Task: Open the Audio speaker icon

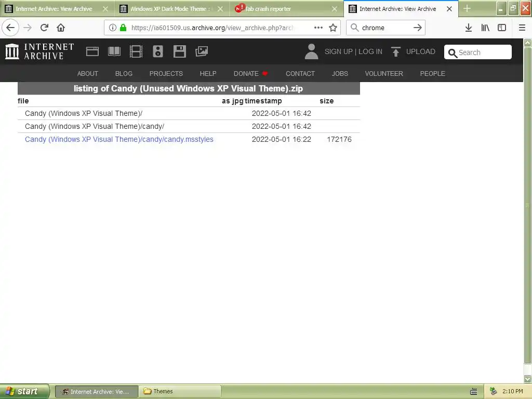Action: [x=158, y=51]
